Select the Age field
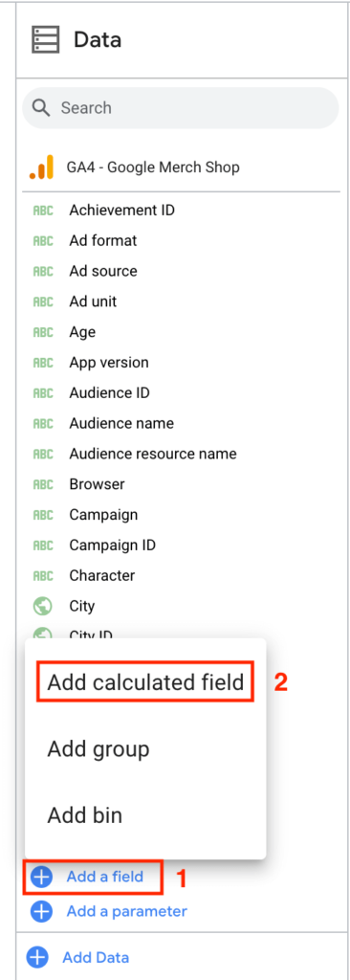 pyautogui.click(x=82, y=332)
